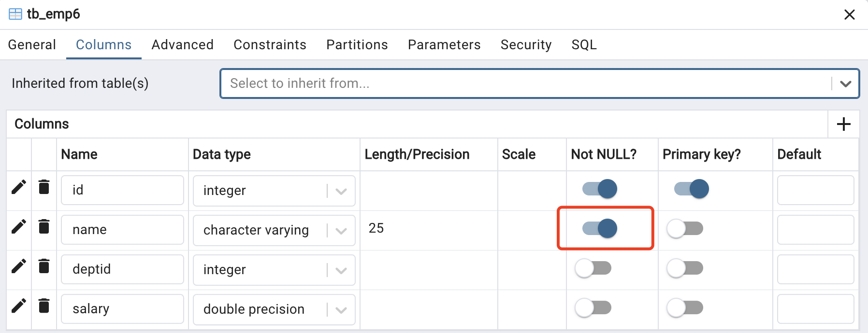Viewport: 868px width, 333px height.
Task: Click the pencil icon for deptid row
Action: [19, 266]
